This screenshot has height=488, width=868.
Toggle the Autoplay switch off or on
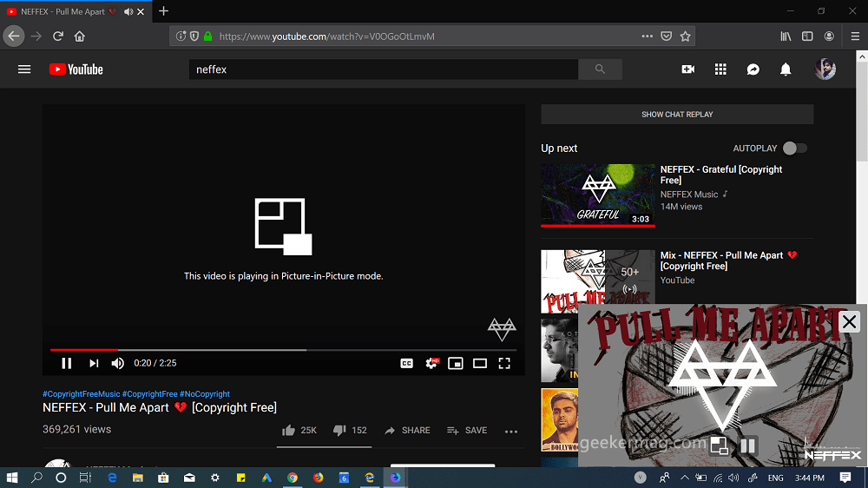[x=794, y=148]
